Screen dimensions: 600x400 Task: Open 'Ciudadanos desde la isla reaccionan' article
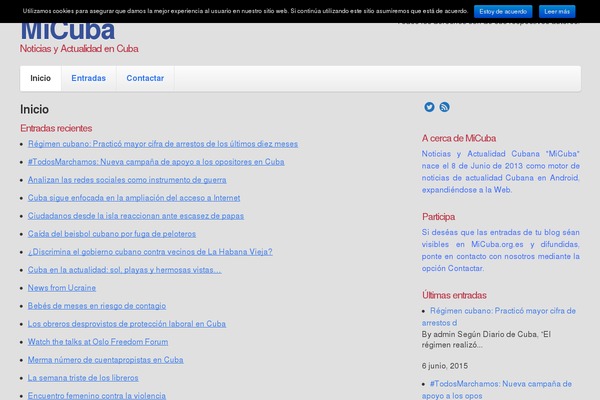pyautogui.click(x=135, y=216)
